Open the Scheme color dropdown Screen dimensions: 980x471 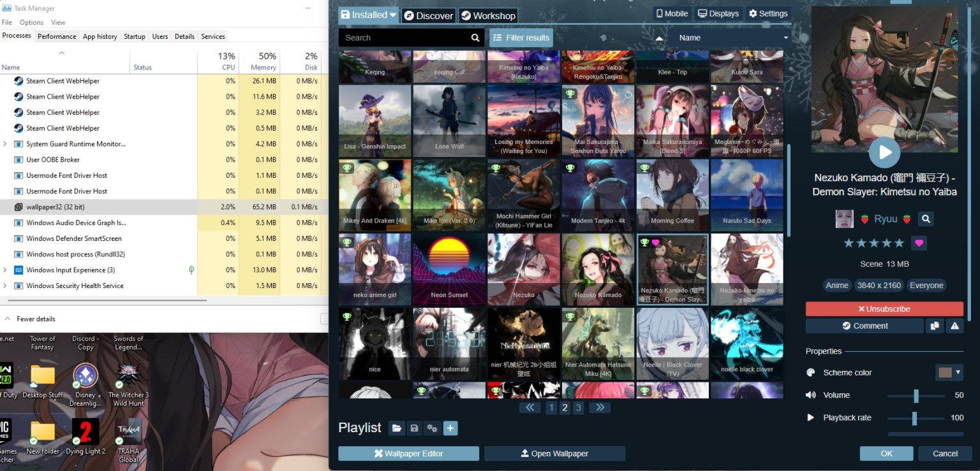click(949, 372)
